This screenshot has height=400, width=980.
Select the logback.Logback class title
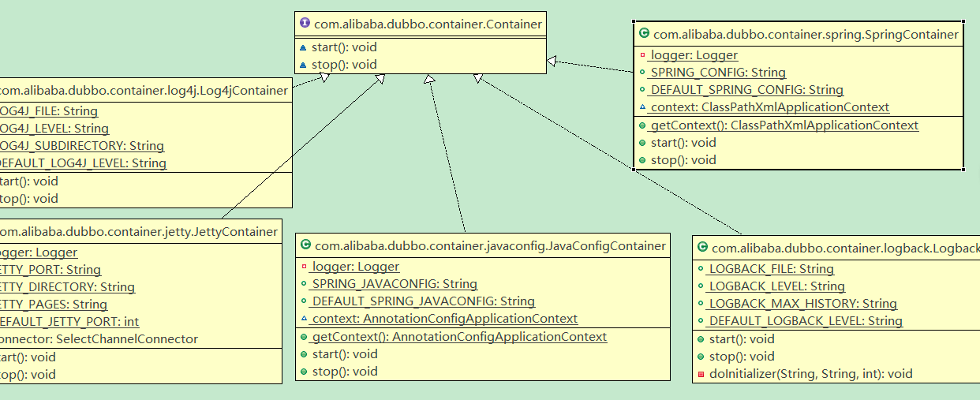(845, 249)
